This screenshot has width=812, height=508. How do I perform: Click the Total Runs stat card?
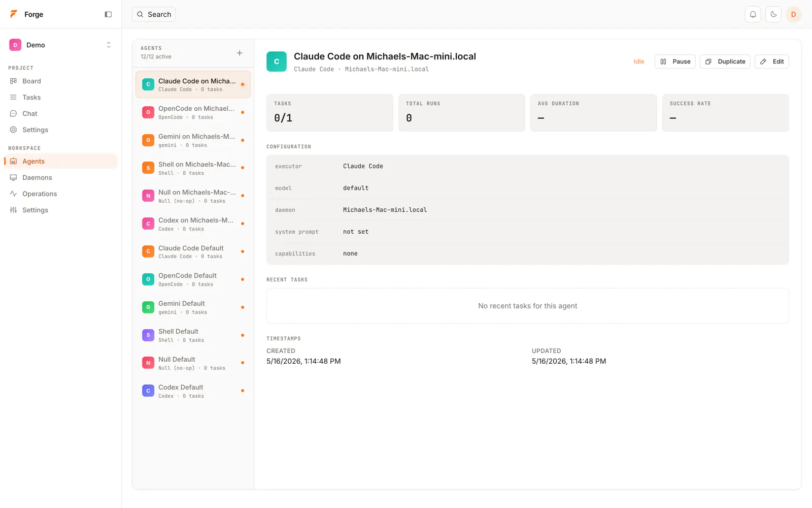click(x=462, y=113)
